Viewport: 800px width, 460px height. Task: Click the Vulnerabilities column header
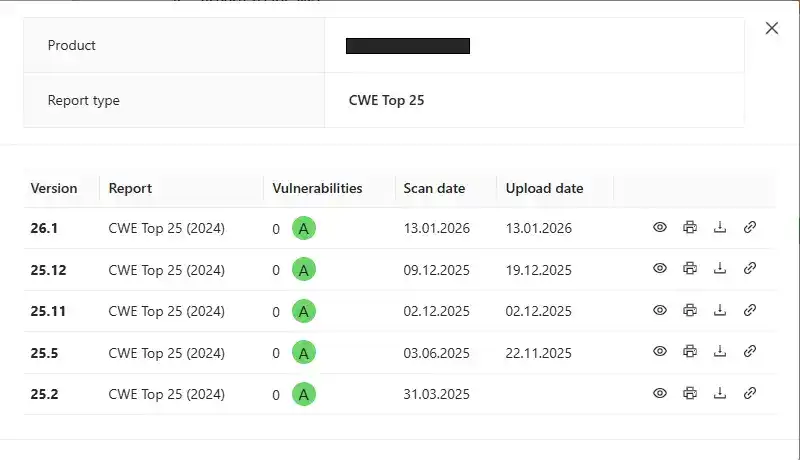(x=317, y=188)
